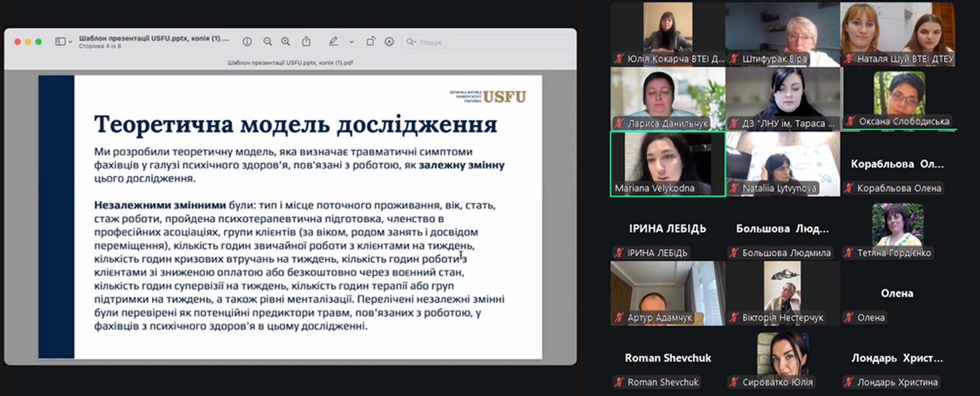Toggle the sidebar view button
This screenshot has height=396, width=980.
coord(60,42)
